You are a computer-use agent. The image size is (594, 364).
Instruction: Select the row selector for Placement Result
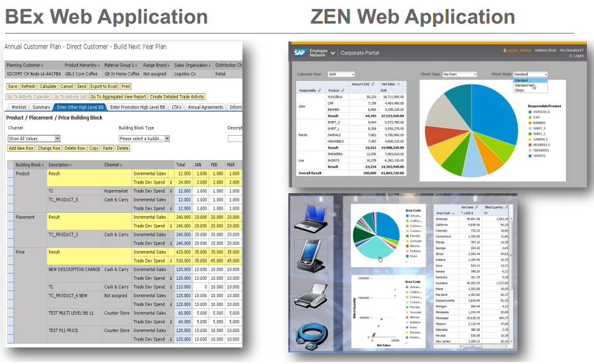(x=10, y=217)
